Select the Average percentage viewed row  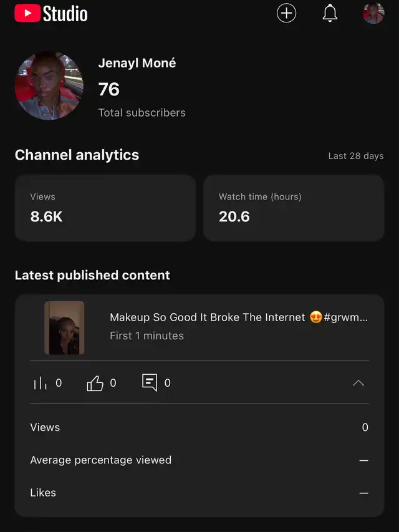click(x=199, y=460)
